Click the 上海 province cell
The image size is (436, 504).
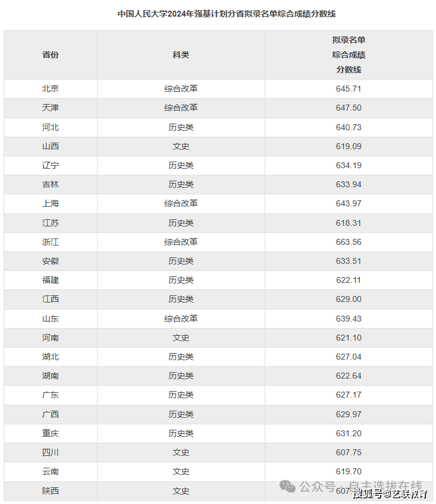[51, 203]
